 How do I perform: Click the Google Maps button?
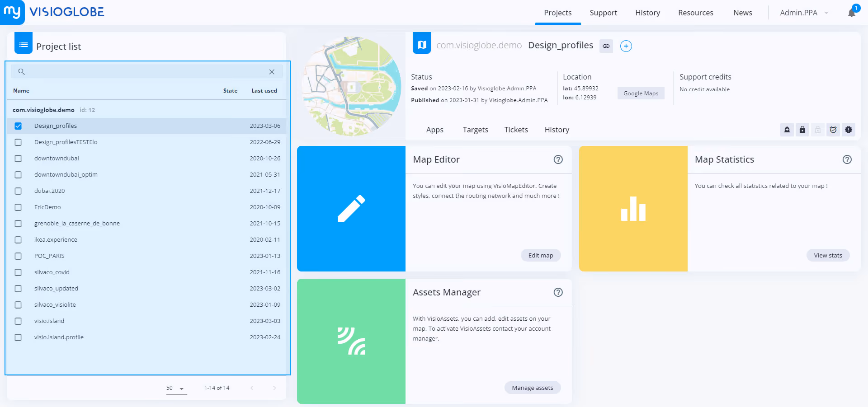(x=641, y=93)
